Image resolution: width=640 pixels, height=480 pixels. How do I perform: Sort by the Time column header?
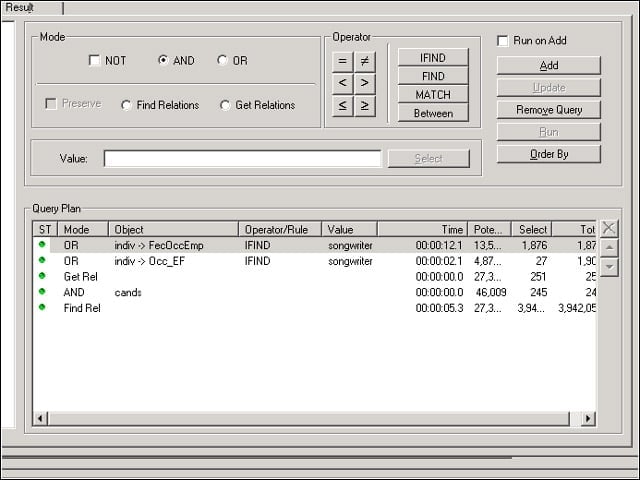click(x=422, y=229)
